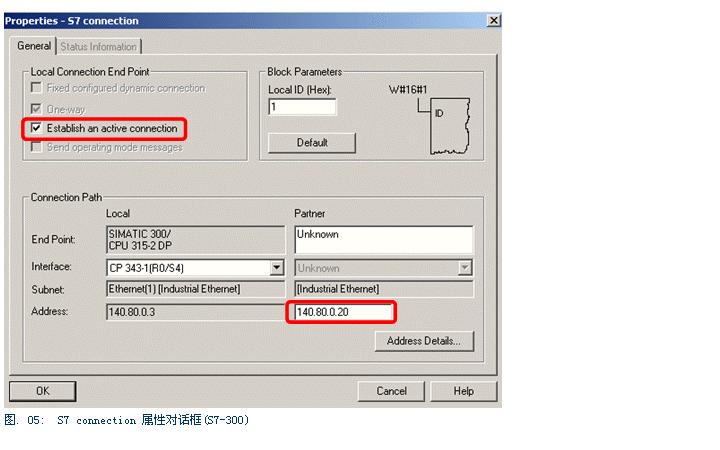Toggle Fixed configured dynamic connection checkbox
Viewport: 720px width, 450px height.
pos(36,87)
